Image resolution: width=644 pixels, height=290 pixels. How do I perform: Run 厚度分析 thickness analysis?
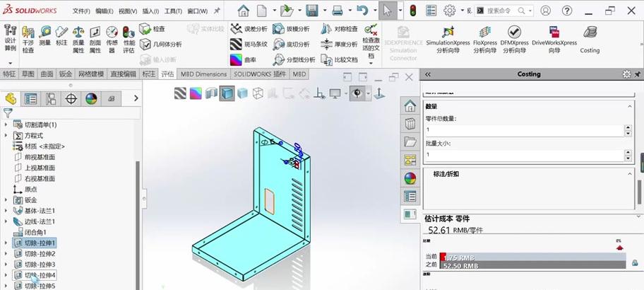(339, 44)
